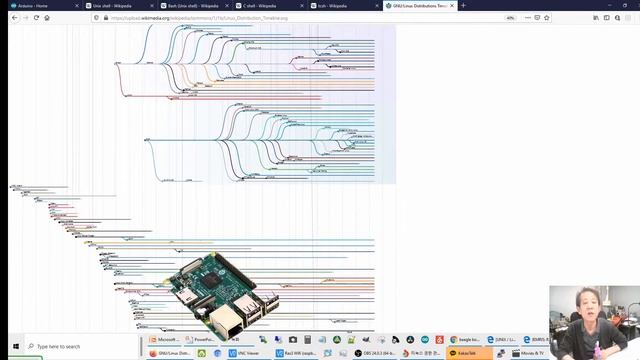Open PowerPoint taskbar button
This screenshot has width=640, height=360.
[x=200, y=340]
